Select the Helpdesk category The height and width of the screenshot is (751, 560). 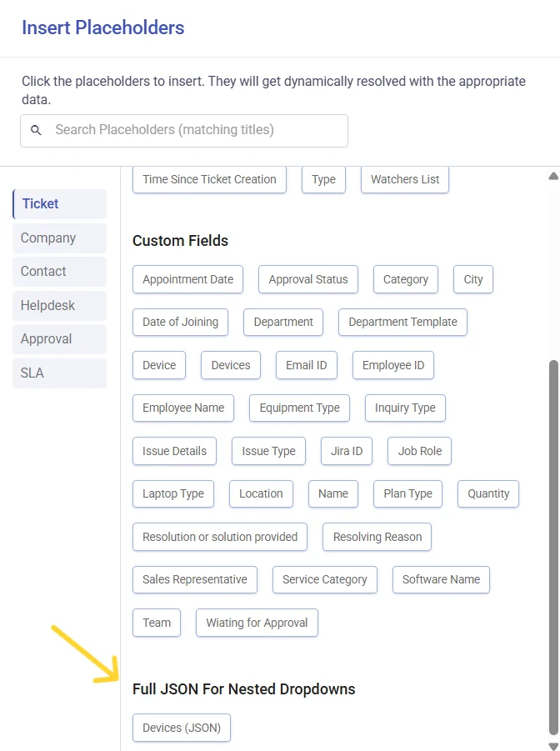coord(59,306)
